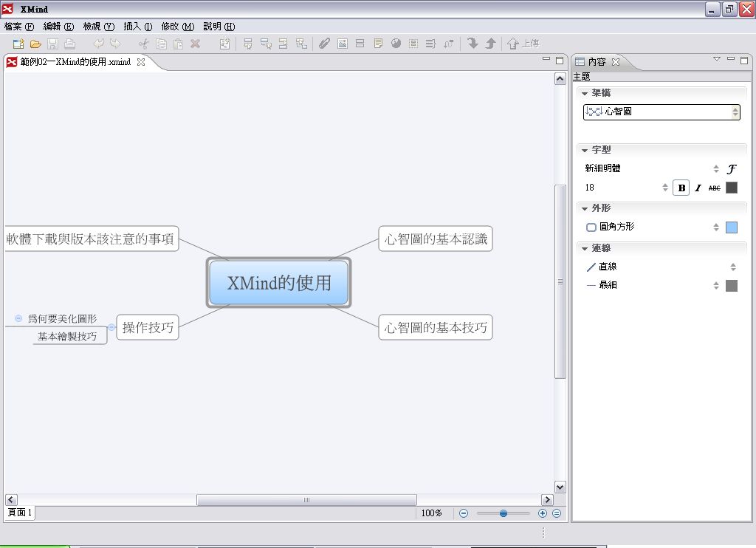
Task: Toggle Italic font style button
Action: coord(698,188)
